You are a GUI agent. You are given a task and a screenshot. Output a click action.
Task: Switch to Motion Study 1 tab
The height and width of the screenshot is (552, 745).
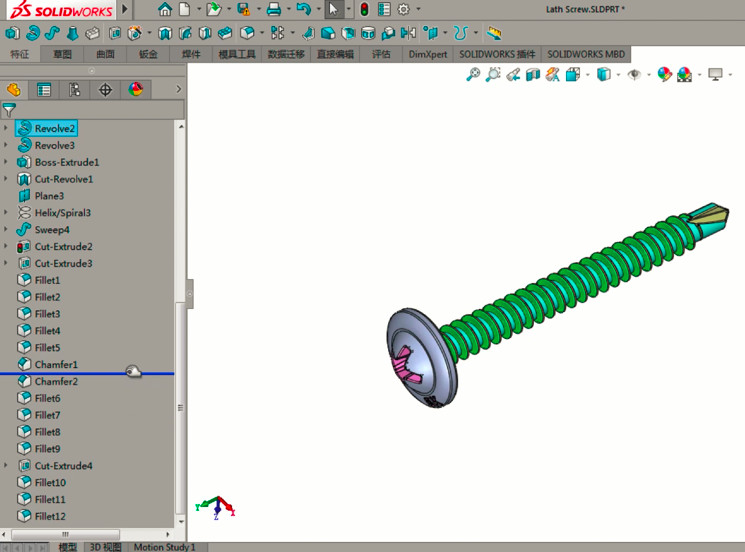(164, 547)
